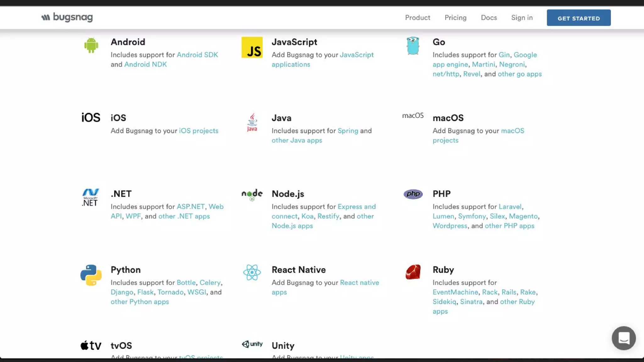Open the Pricing page in navigation

point(455,18)
